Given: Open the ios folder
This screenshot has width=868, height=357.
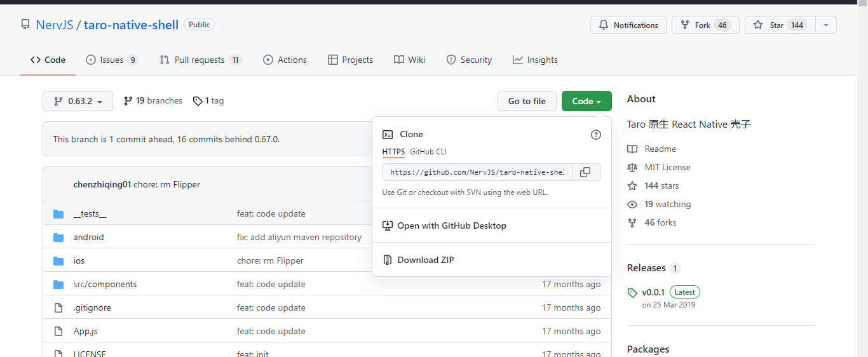Looking at the screenshot, I should pos(79,261).
